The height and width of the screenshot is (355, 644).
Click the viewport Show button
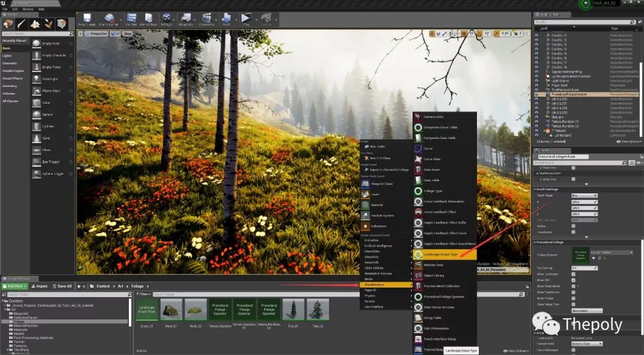point(128,33)
